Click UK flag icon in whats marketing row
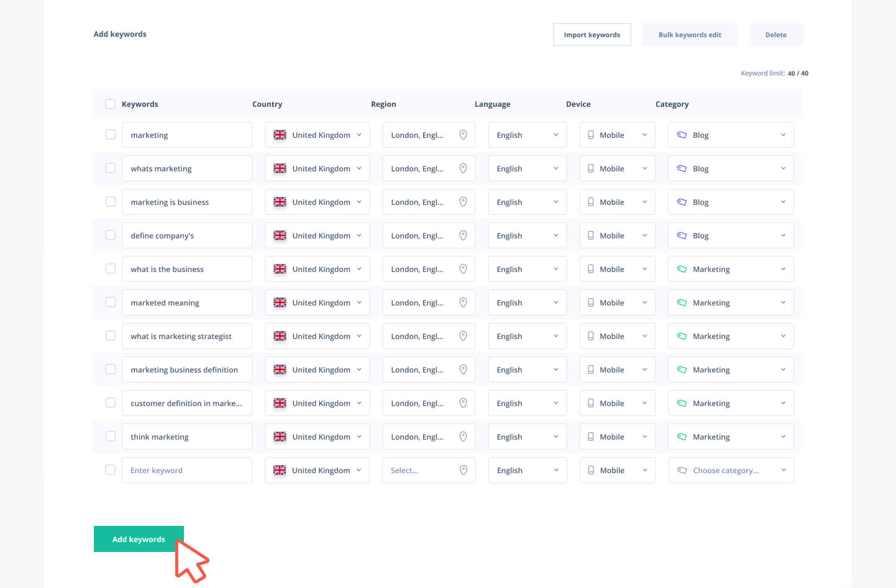896x588 pixels. [280, 168]
